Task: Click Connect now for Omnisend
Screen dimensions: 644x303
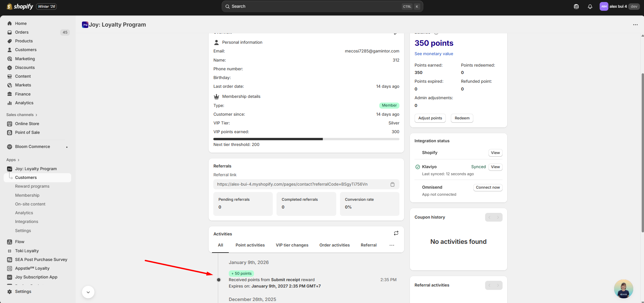Action: coord(487,187)
